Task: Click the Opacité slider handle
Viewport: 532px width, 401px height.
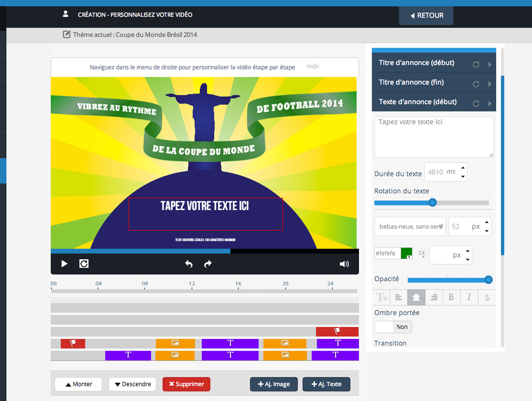Action: tap(488, 280)
